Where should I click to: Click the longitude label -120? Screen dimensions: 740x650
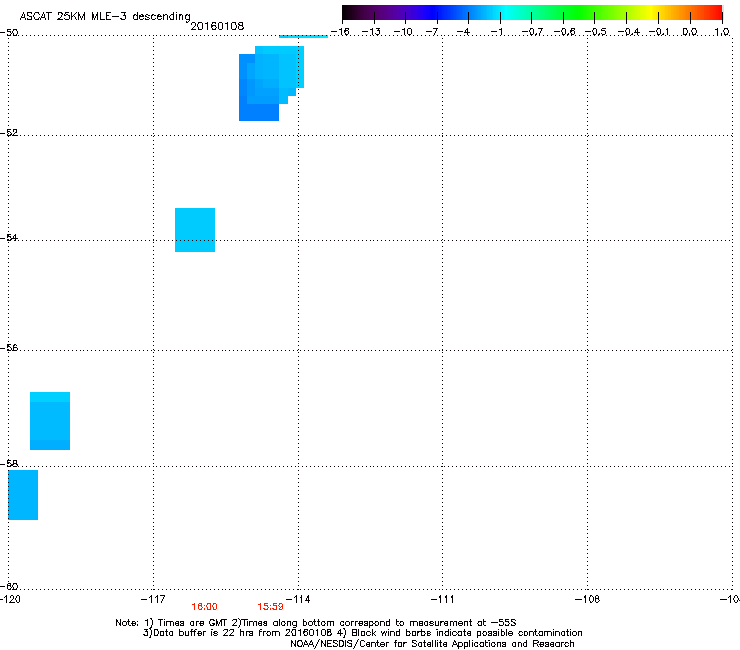[x=10, y=599]
